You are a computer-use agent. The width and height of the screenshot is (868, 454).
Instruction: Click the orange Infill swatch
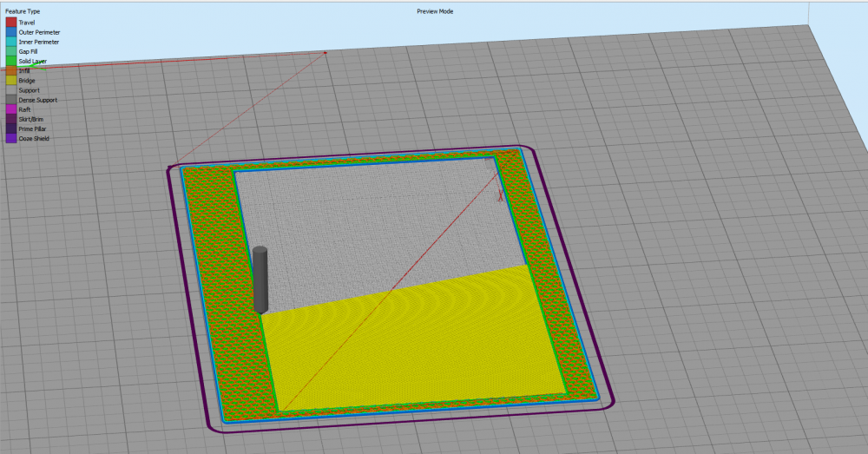coord(11,71)
